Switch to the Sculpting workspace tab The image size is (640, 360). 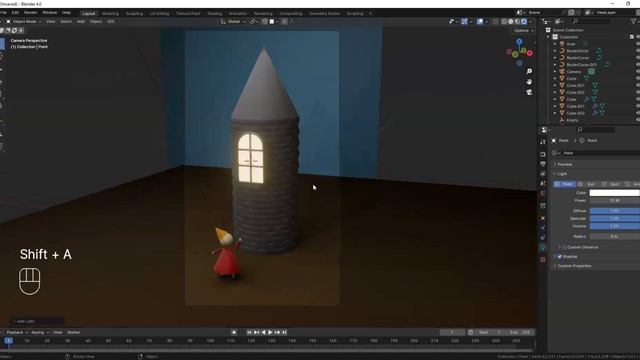pos(134,13)
